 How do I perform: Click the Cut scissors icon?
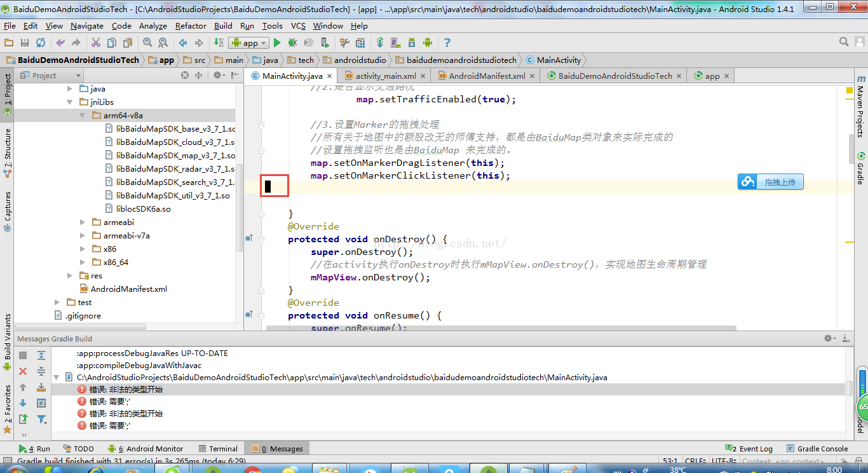pyautogui.click(x=96, y=43)
